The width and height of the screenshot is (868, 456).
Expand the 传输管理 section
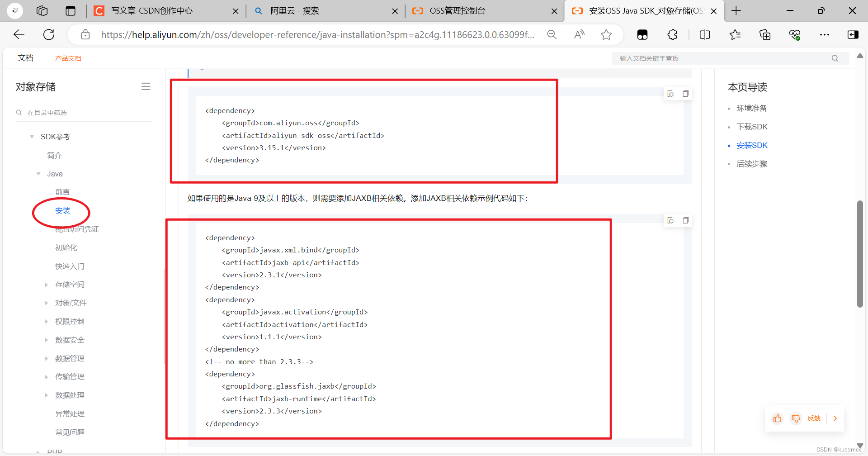click(46, 377)
